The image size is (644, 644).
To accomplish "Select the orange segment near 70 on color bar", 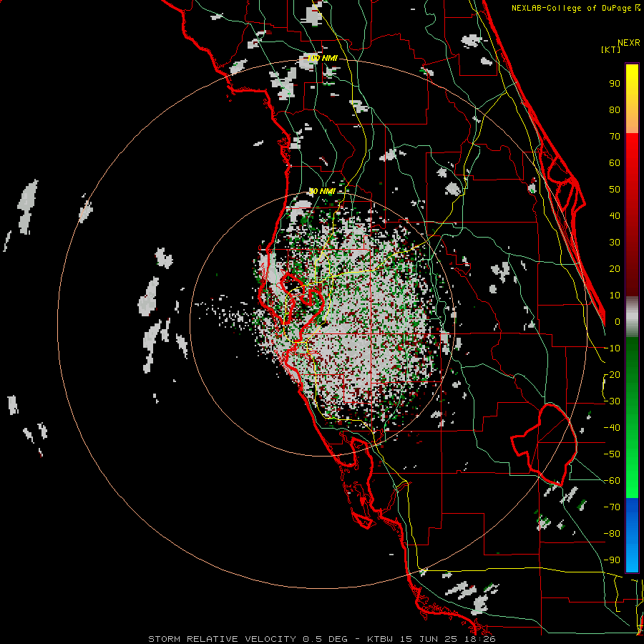I will click(x=632, y=122).
